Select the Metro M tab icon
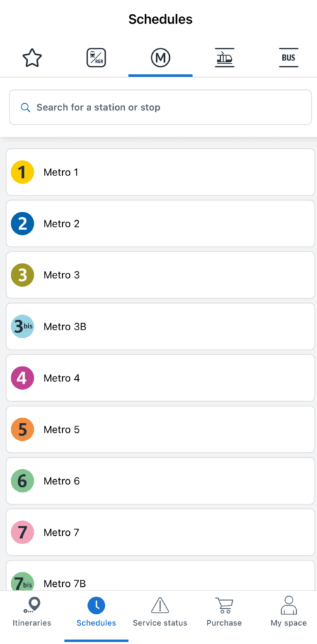 click(x=160, y=58)
